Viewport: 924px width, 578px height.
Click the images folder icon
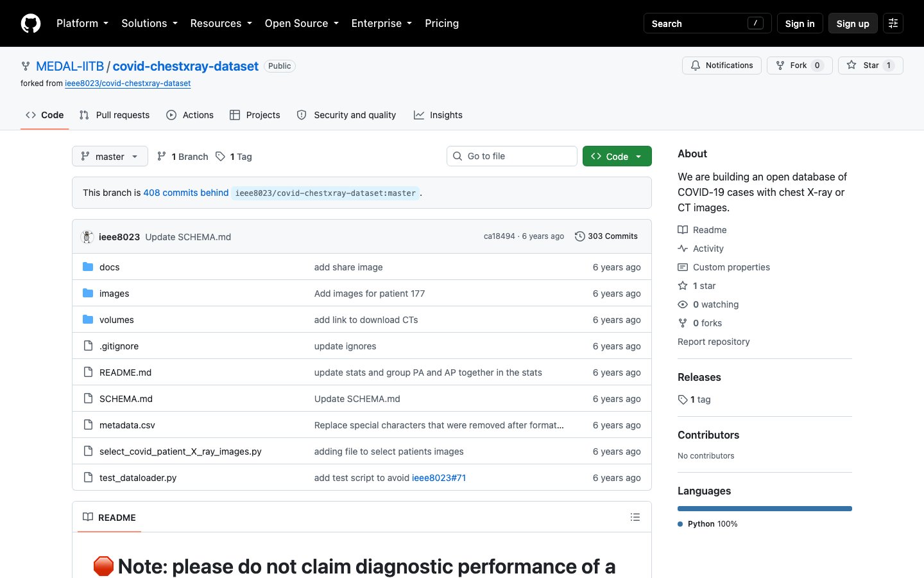click(x=88, y=293)
